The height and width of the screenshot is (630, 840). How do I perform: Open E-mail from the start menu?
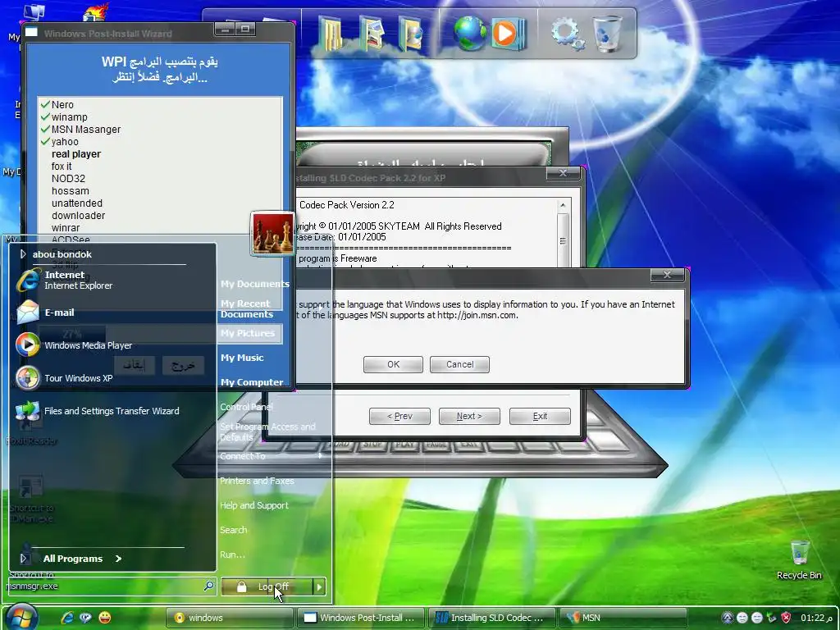[x=45, y=313]
